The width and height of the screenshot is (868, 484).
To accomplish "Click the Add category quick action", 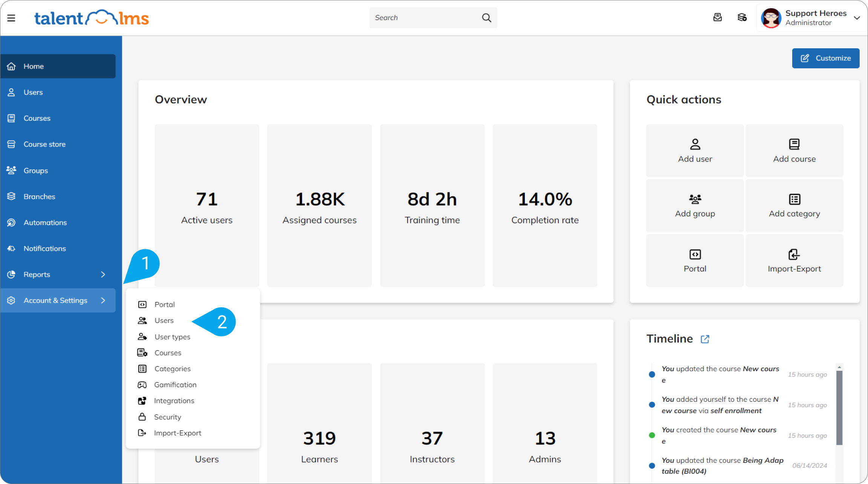I will click(x=794, y=206).
